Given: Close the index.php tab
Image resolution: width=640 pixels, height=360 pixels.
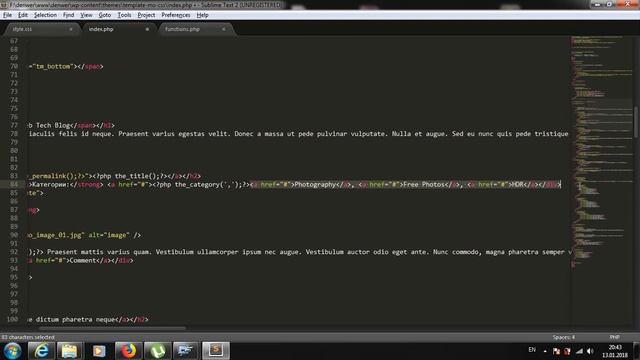Looking at the screenshot, I should (147, 29).
